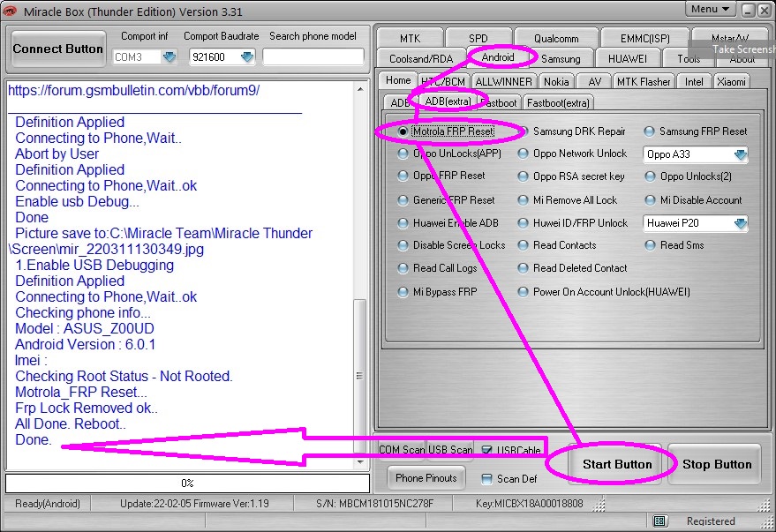The image size is (776, 532).
Task: Click the Ready(Android) status bar entry
Action: coord(48,504)
